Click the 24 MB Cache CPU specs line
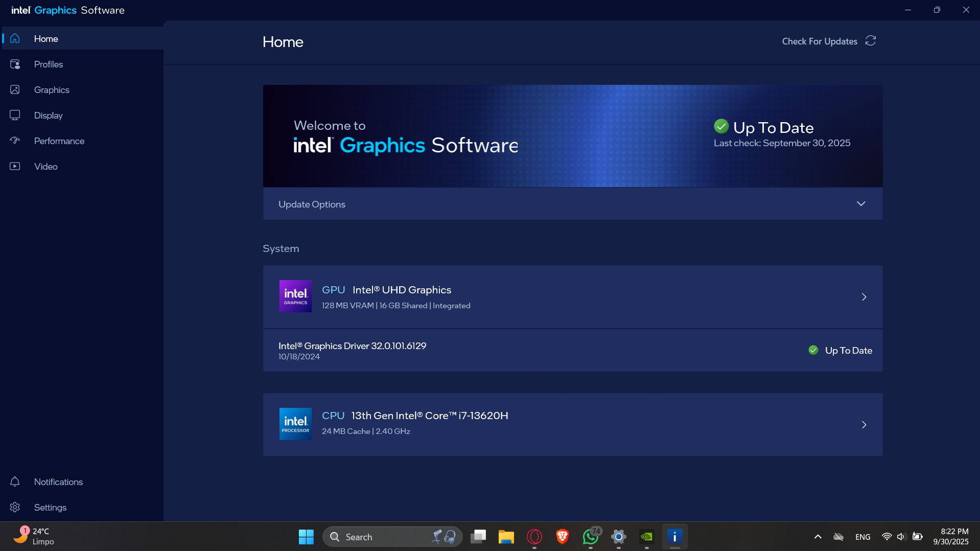Screen dimensions: 980x551 tap(366, 431)
